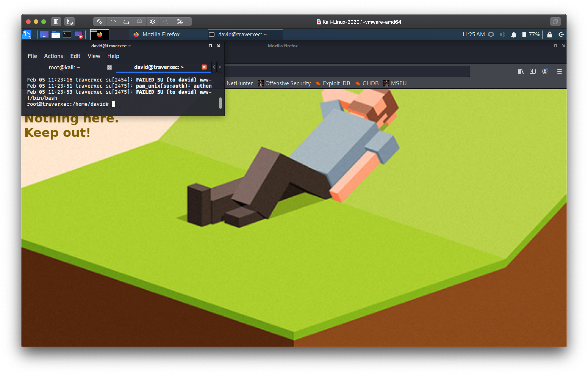588x375 pixels.
Task: Open the VM snapshot manager icon
Action: click(x=70, y=22)
